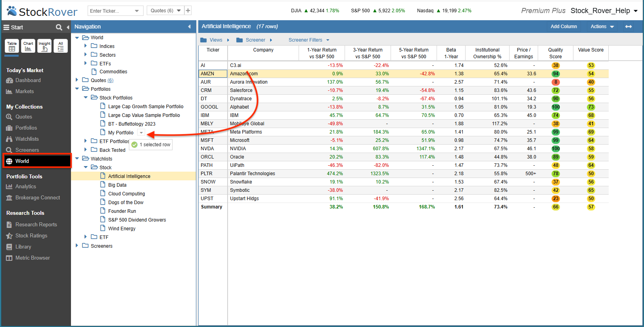Open the My Portfolio dropdown arrow
Screen dimensions: 644x327
[141, 133]
